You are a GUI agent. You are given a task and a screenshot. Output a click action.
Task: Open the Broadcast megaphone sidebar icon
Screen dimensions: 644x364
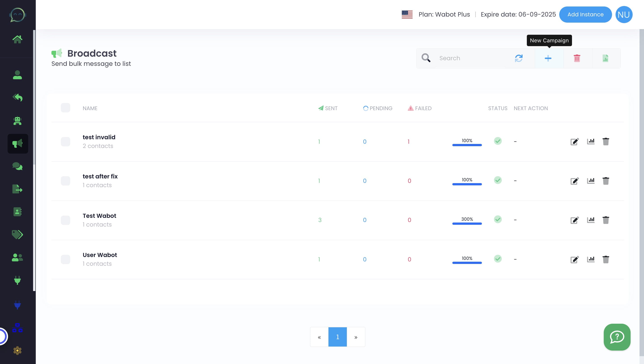pyautogui.click(x=18, y=144)
